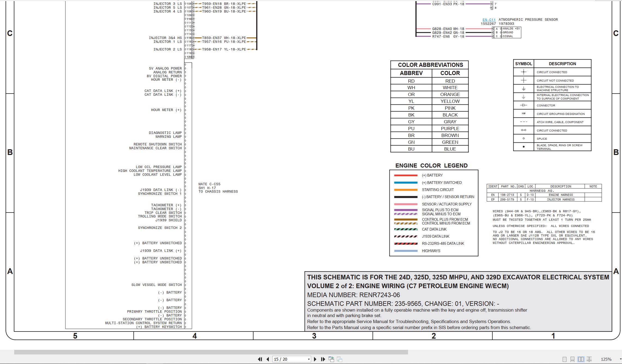622x364 pixels.
Task: Click the horizontal scrollbar thumb
Action: point(211,352)
